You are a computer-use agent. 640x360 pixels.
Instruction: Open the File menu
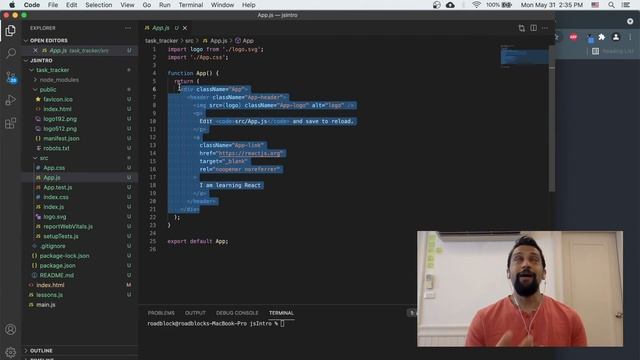(x=53, y=5)
